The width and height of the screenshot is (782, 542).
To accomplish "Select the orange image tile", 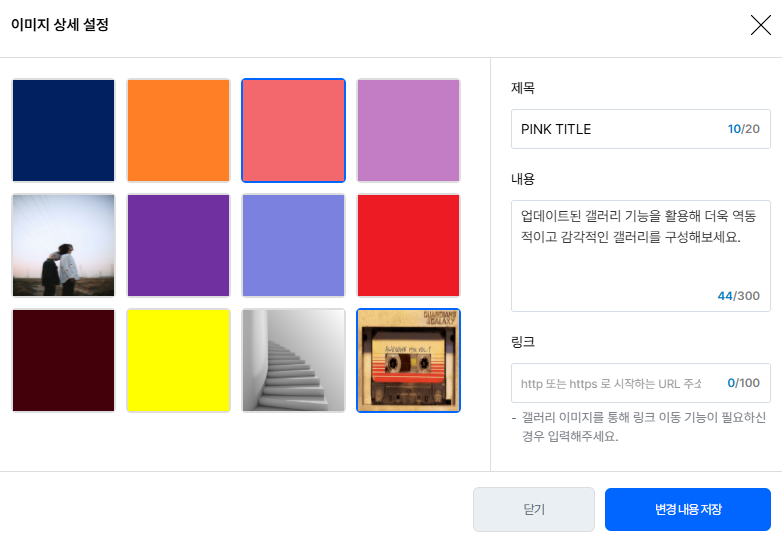I will pos(179,130).
